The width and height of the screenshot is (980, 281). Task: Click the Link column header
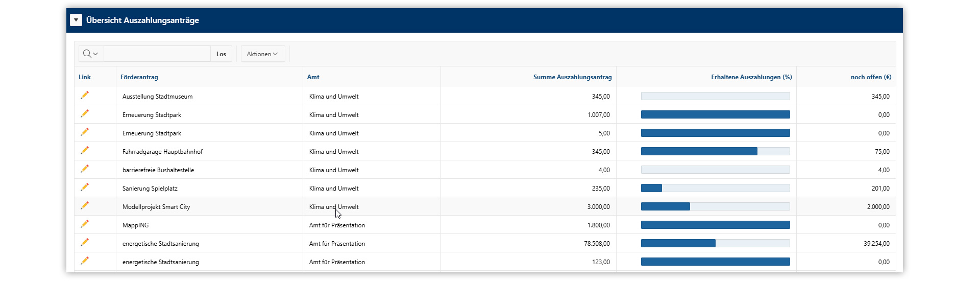click(85, 77)
